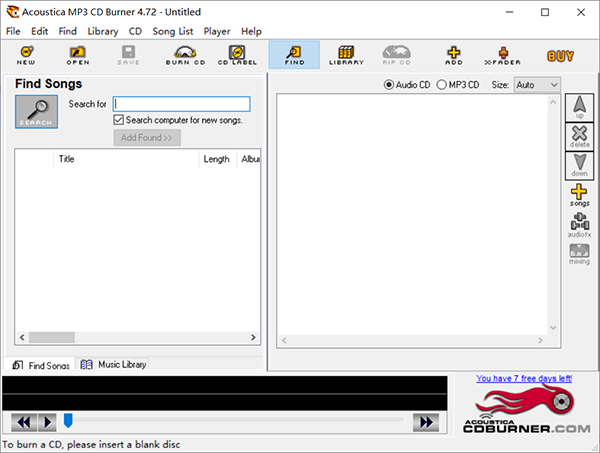The width and height of the screenshot is (600, 453).
Task: Open the Player menu
Action: (x=216, y=31)
